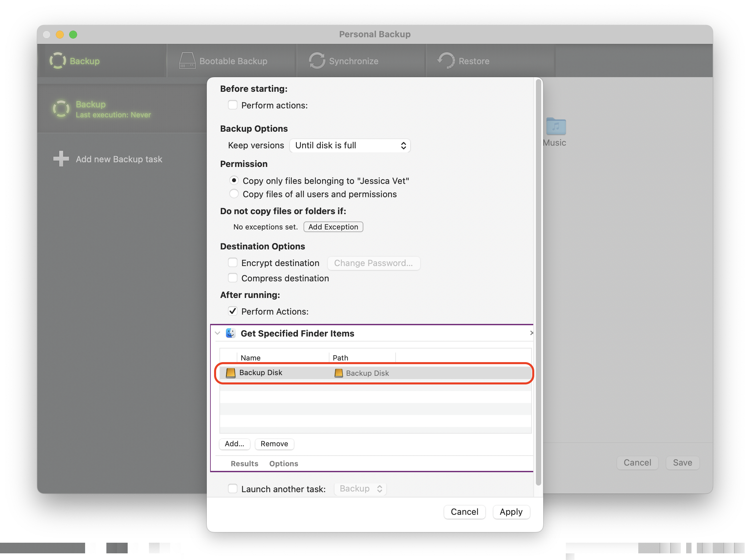Open the Launch another task Backup dropdown
The image size is (750, 560).
pos(360,489)
